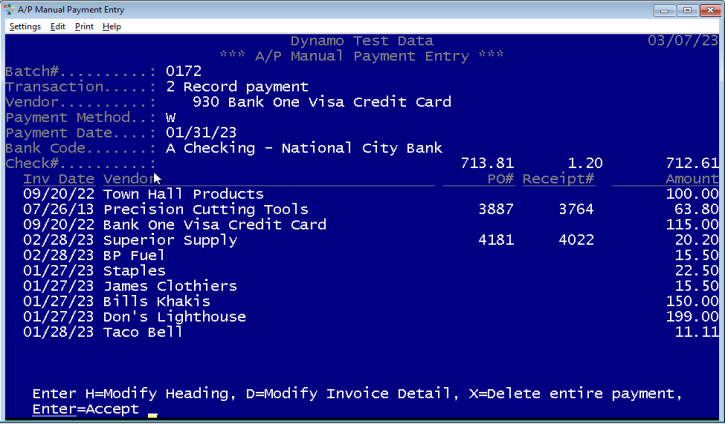
Task: Select the BP Fuel invoice row
Action: [371, 255]
